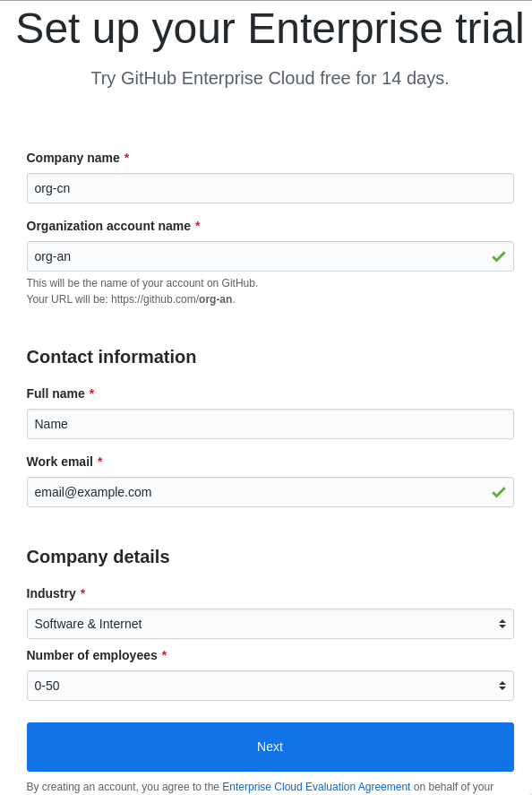
Task: Open the Enterprise Cloud Evaluation Agreement link
Action: [x=316, y=786]
